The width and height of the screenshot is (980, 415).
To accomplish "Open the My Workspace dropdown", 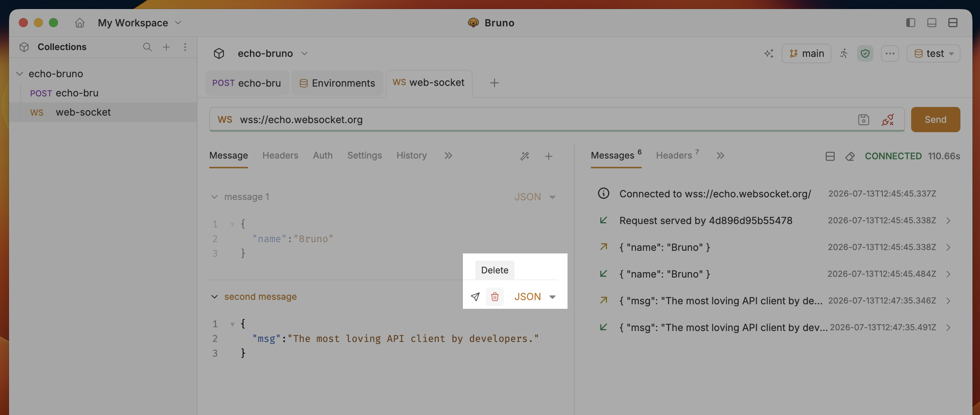I will click(x=140, y=23).
